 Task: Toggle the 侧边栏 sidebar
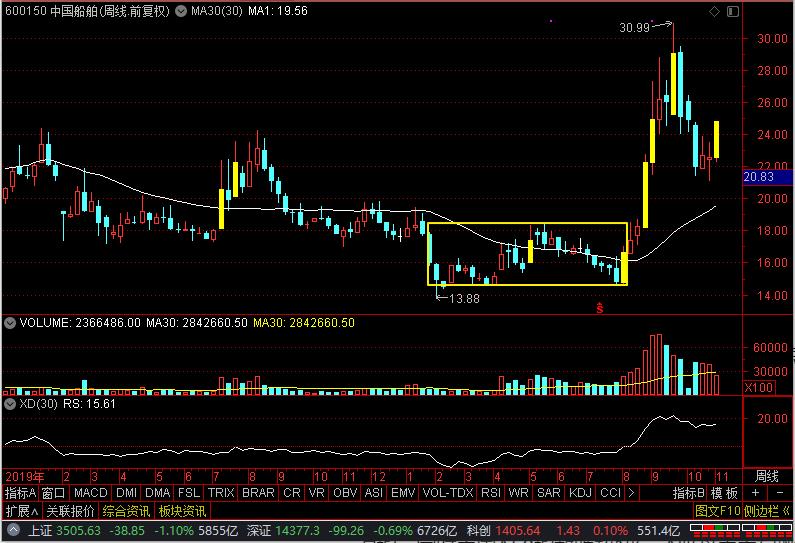[763, 511]
